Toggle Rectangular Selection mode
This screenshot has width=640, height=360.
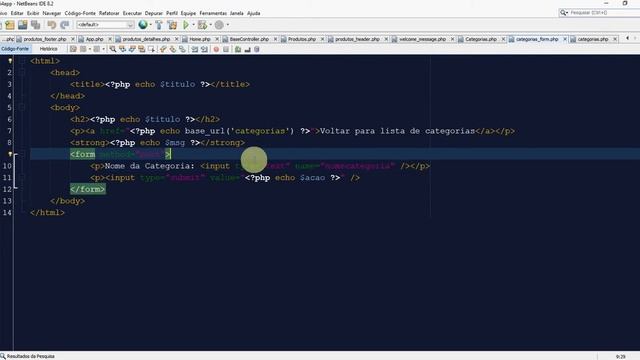[x=151, y=49]
